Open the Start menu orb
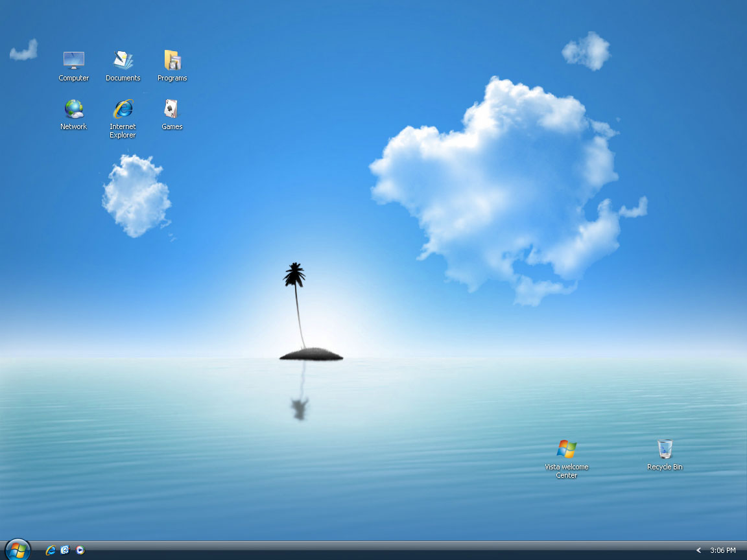This screenshot has width=747, height=560. coord(18,550)
